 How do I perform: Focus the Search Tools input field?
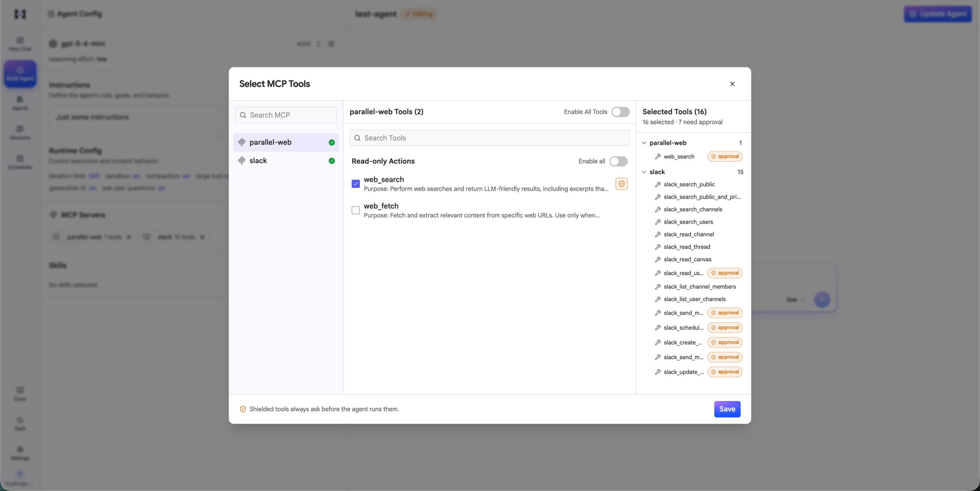pos(489,138)
